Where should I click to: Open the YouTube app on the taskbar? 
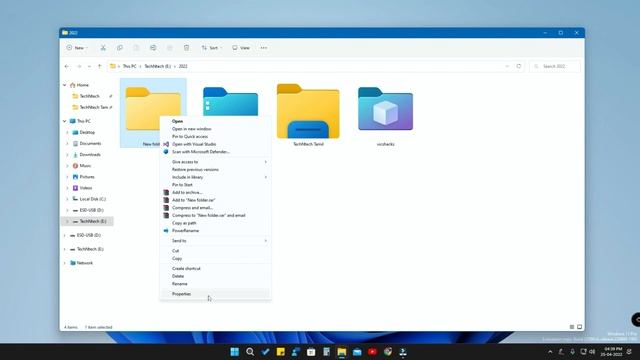(x=372, y=352)
